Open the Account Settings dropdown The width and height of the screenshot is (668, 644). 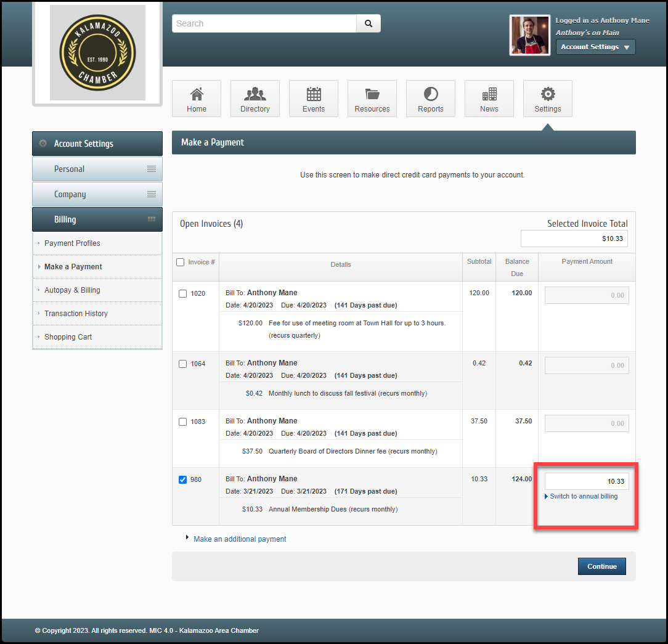[595, 47]
